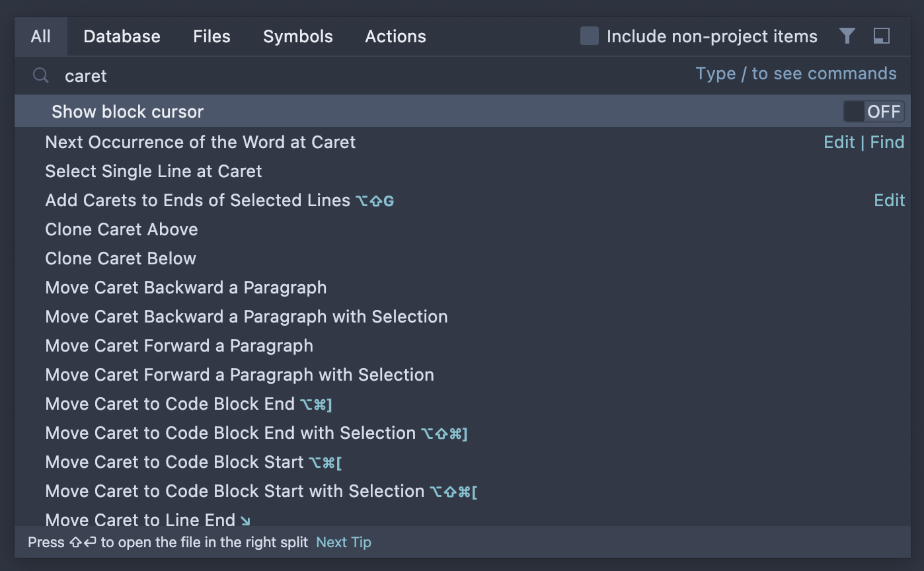Click into the caret search field
Screen dimensions: 924x571
(x=370, y=75)
